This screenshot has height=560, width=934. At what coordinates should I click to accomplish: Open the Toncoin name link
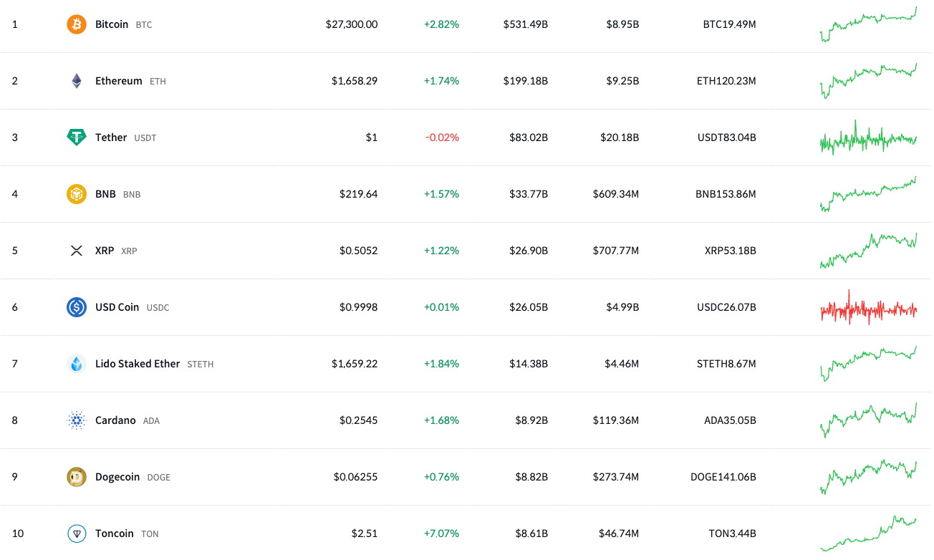coord(115,534)
